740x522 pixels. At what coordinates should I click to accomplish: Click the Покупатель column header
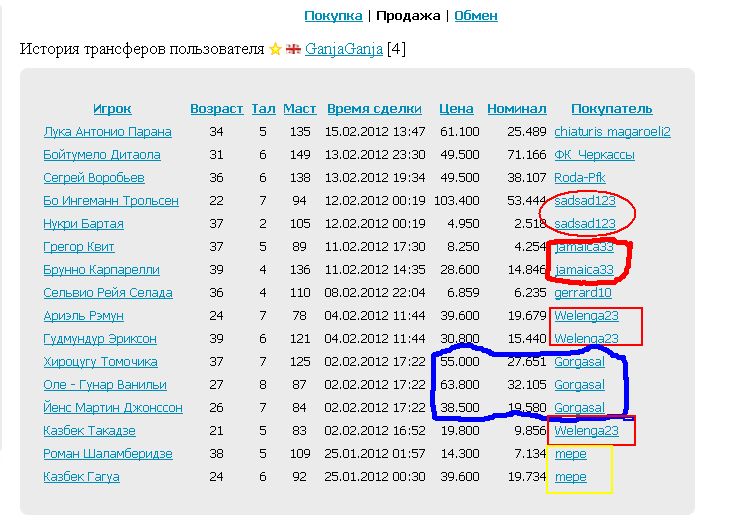pos(611,108)
